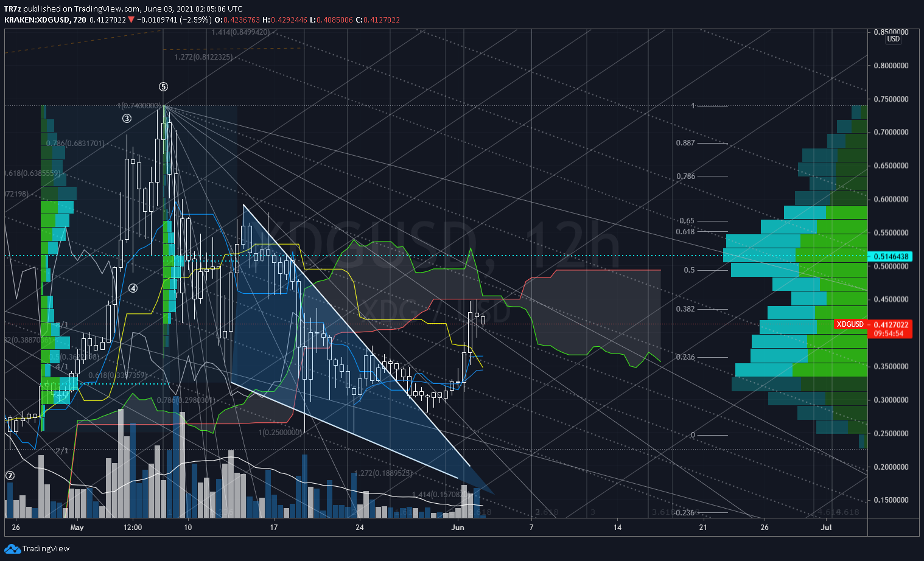The height and width of the screenshot is (561, 924).
Task: Click the fib label 0.786(0.2980301)
Action: pos(186,400)
